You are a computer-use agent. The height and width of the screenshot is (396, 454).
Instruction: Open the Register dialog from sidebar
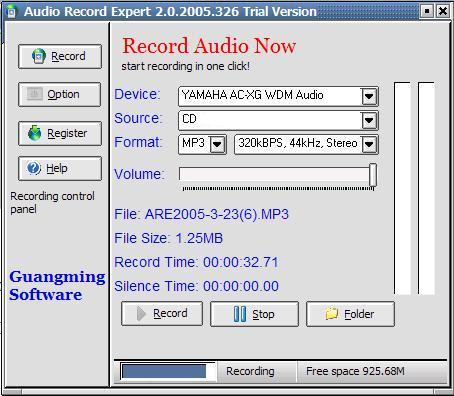coord(60,133)
